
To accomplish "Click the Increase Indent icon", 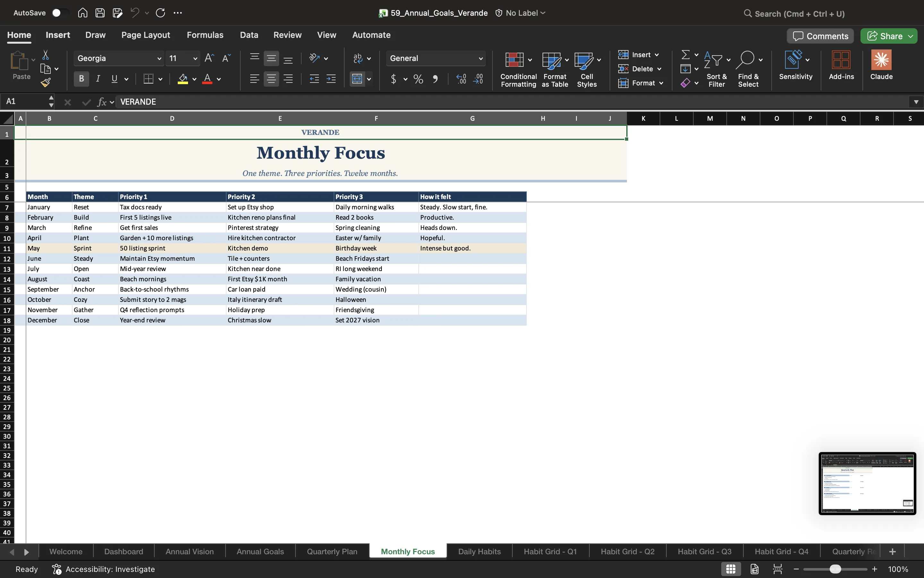I will click(331, 79).
